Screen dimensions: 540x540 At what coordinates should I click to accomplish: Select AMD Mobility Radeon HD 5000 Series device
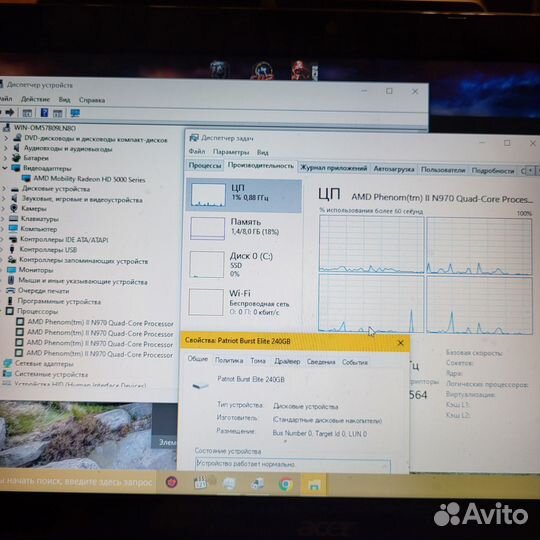tap(89, 179)
